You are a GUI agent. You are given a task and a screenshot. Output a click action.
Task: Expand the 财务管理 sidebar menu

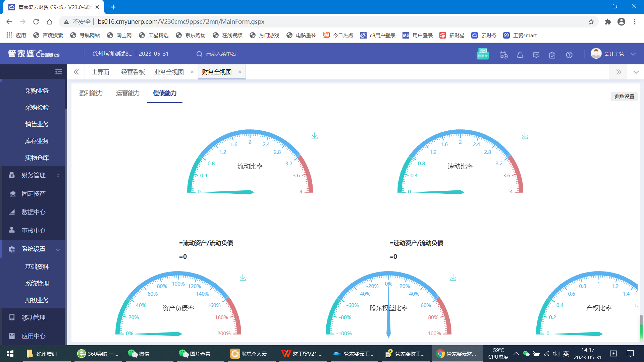click(34, 175)
